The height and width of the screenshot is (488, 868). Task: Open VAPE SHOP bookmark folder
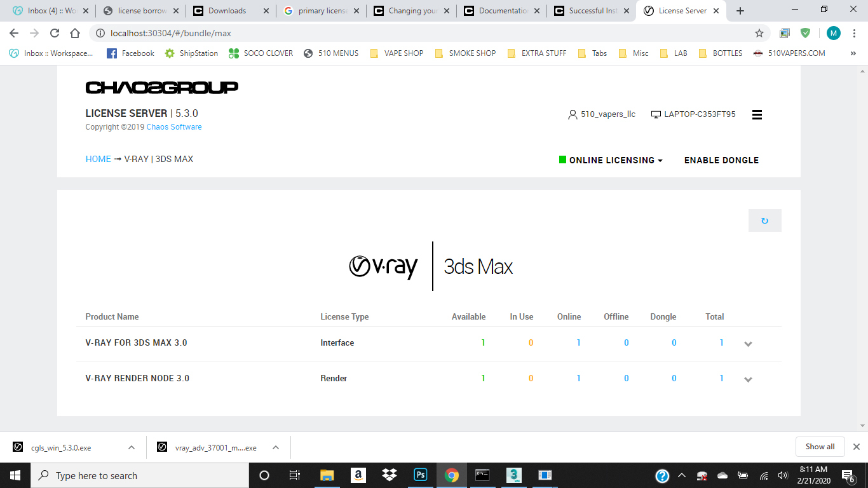(397, 53)
